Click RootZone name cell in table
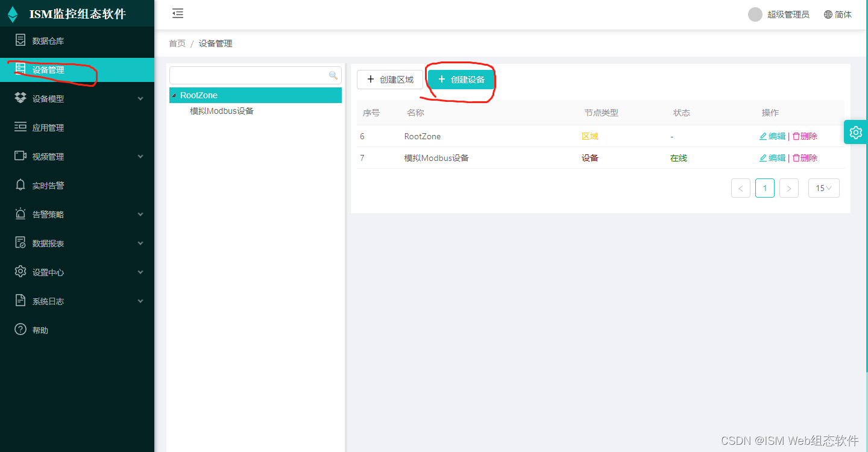This screenshot has height=452, width=868. (423, 136)
